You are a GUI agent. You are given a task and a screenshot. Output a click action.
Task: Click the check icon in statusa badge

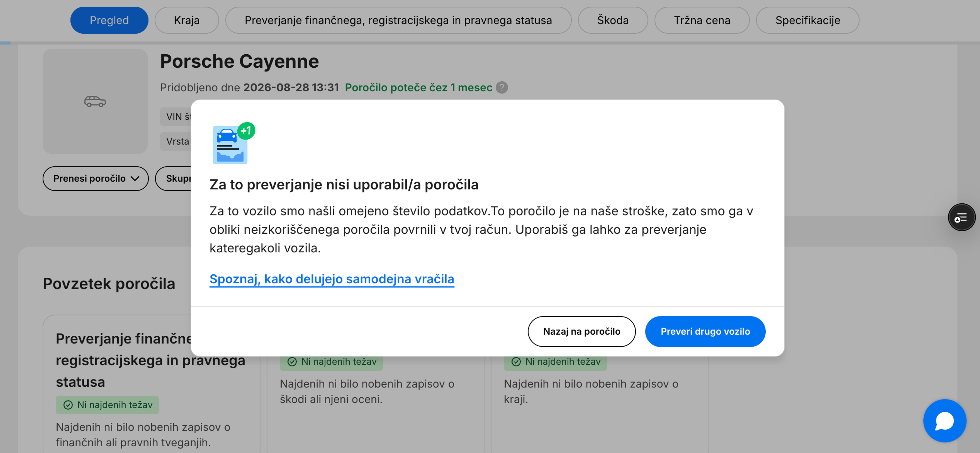click(x=68, y=405)
